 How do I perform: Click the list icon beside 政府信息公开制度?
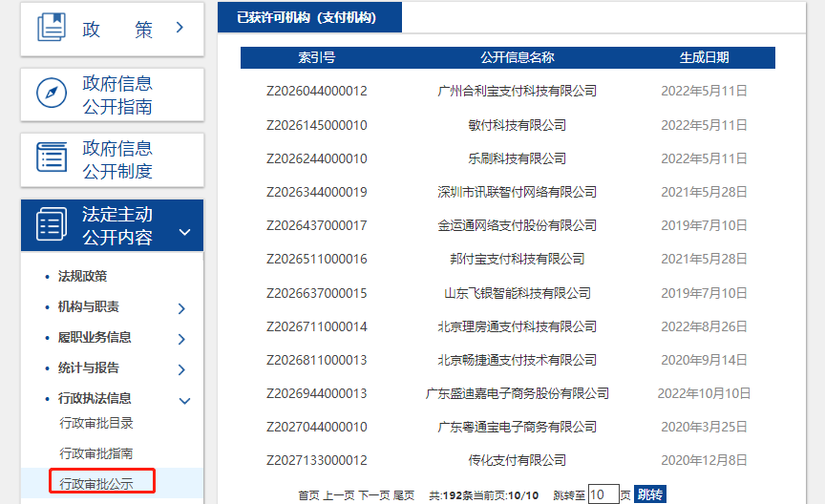click(x=52, y=157)
